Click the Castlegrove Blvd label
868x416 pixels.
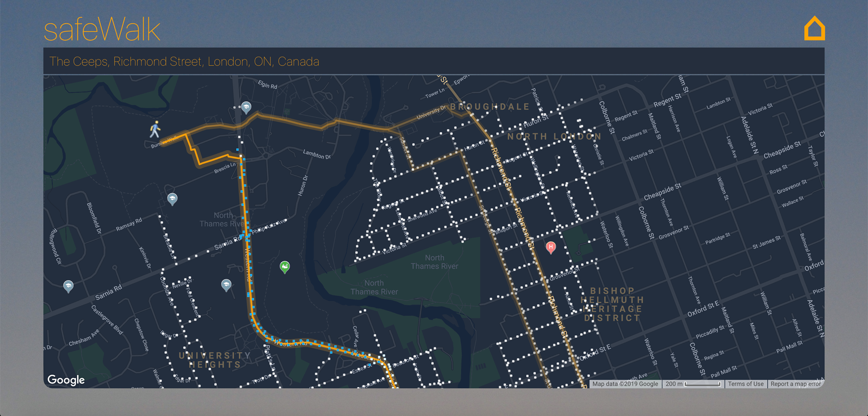click(x=107, y=319)
